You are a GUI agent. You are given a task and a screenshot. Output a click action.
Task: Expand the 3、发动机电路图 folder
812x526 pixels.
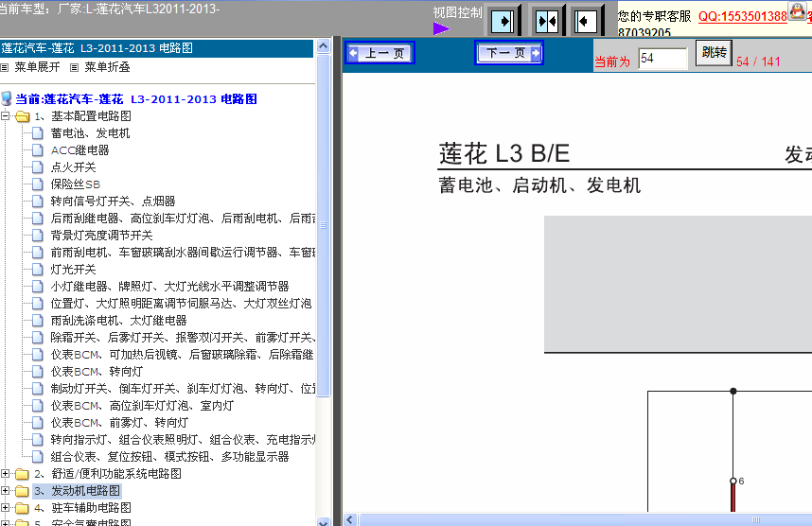(5, 491)
